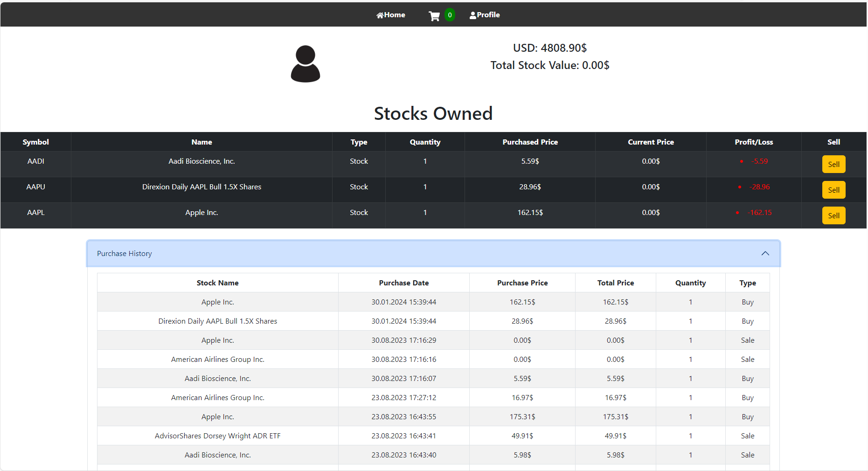
Task: Click the AdvisorShares Dorsey Wright ADR ETF entry
Action: pyautogui.click(x=218, y=436)
